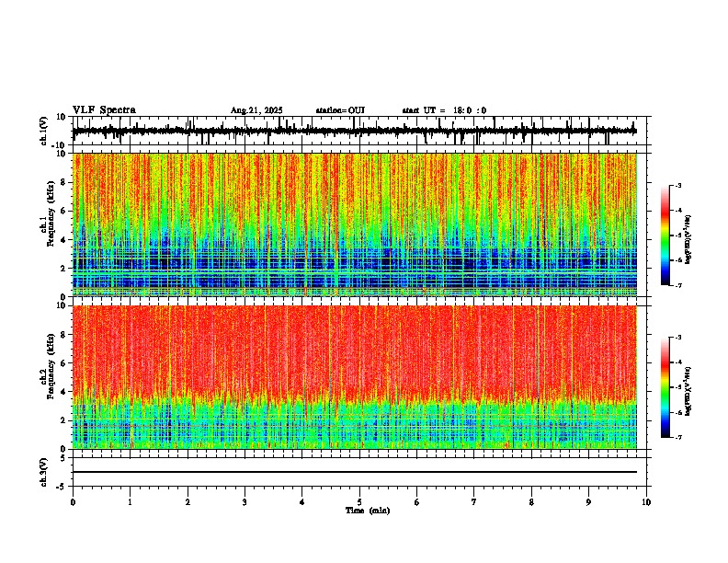The image size is (728, 563).
Task: Click the -7 label on ch.1 colorbar
Action: pos(678,286)
